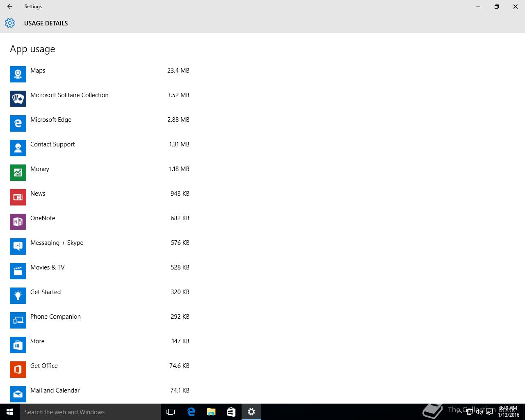
Task: Click the 943 KB usage value
Action: coord(180,194)
